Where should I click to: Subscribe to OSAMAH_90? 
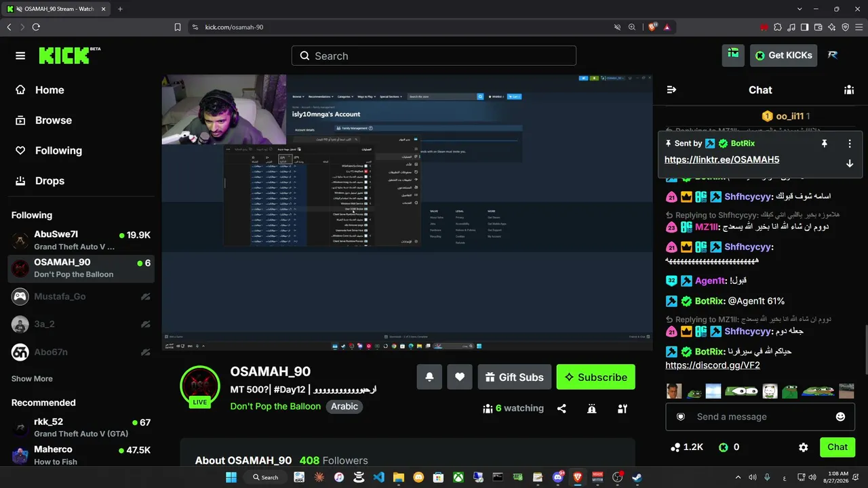click(595, 377)
